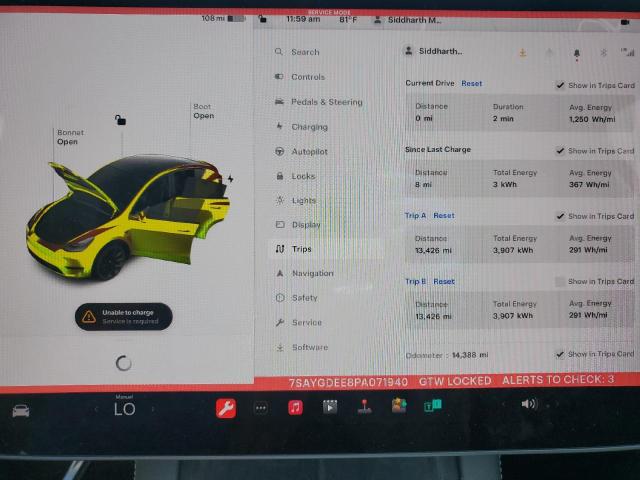
Task: Tap the VIN 7SAYGDEE8PA071940
Action: pyautogui.click(x=348, y=382)
